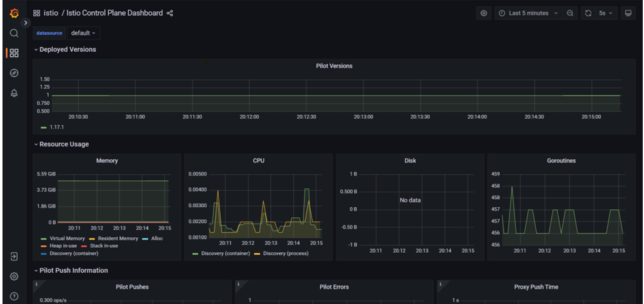Open the Help question mark icon

[x=14, y=297]
